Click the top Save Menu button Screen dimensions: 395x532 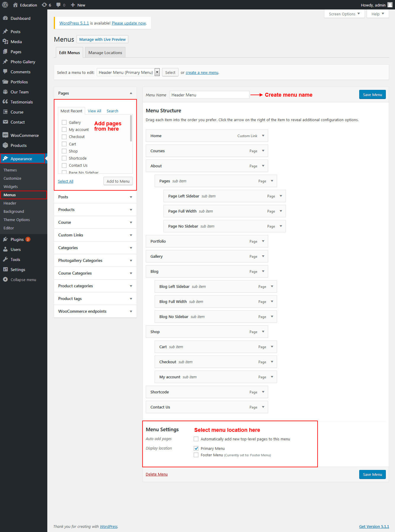(372, 95)
